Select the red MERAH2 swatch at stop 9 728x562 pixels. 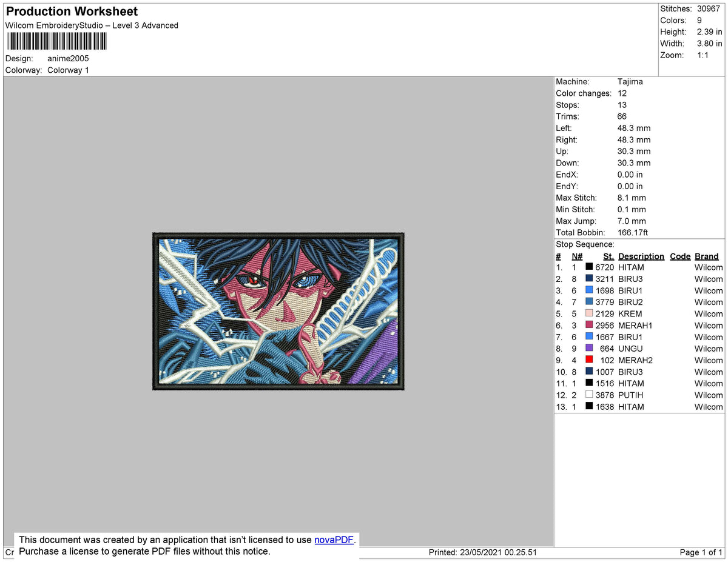590,360
